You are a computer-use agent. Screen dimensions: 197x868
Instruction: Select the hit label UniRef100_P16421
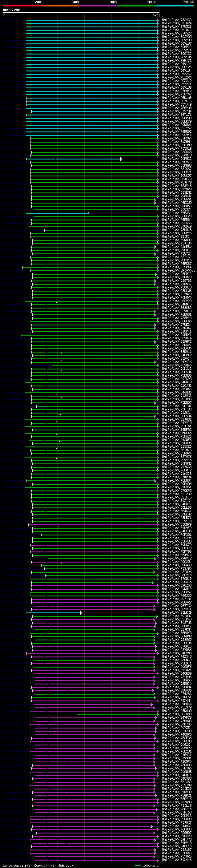(x=177, y=755)
